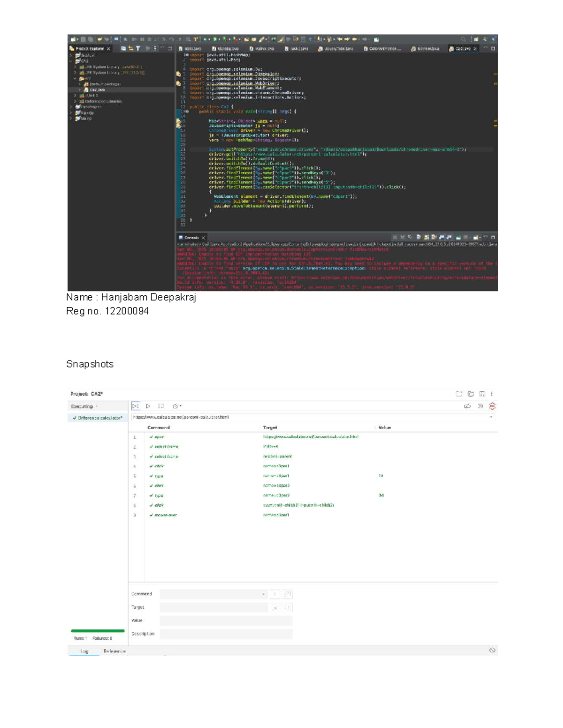
Task: Open the ColorAnimation editor tab
Action: 382,48
